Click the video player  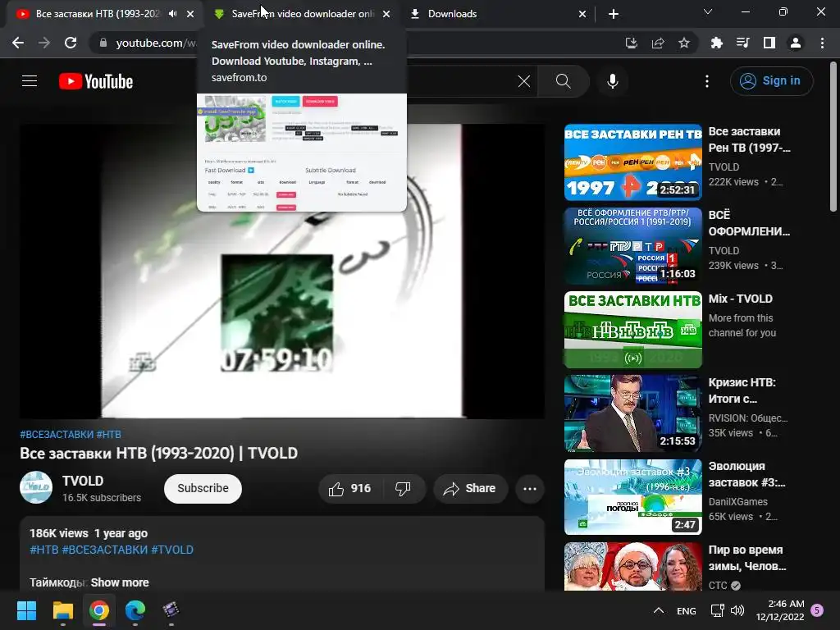[282, 271]
